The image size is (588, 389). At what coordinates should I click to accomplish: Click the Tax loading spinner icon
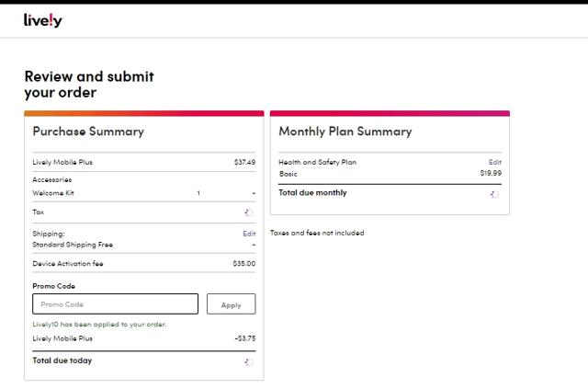[x=249, y=212]
